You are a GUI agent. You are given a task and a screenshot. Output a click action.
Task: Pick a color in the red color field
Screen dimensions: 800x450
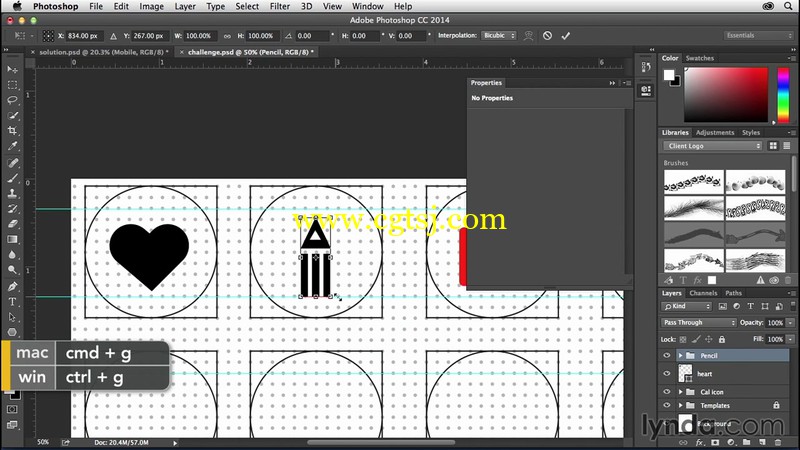(726, 95)
